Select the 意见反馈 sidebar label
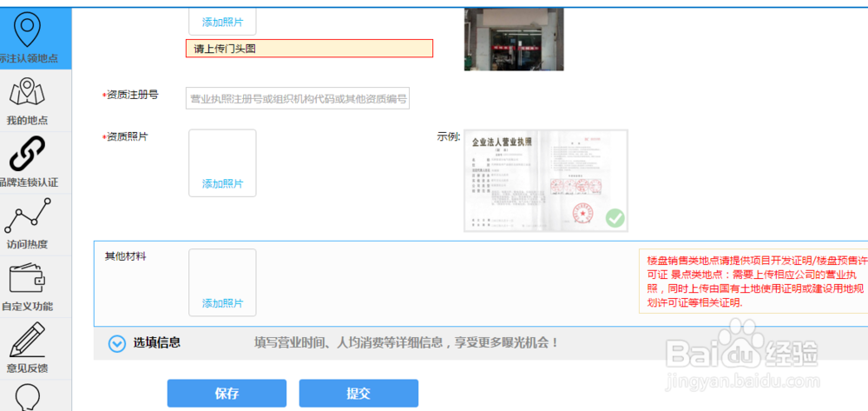868x411 pixels. pos(27,368)
